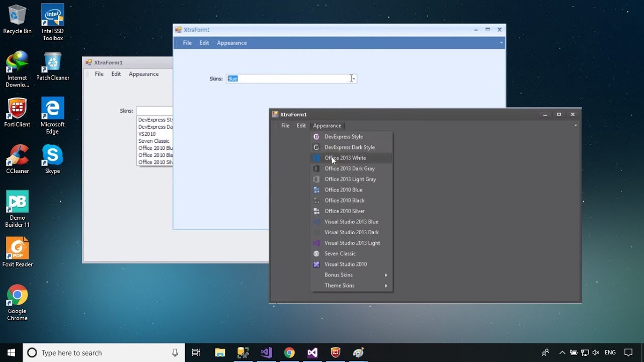Select the Office 2013 Dark Gray icon
This screenshot has height=362, width=644.
(x=316, y=168)
